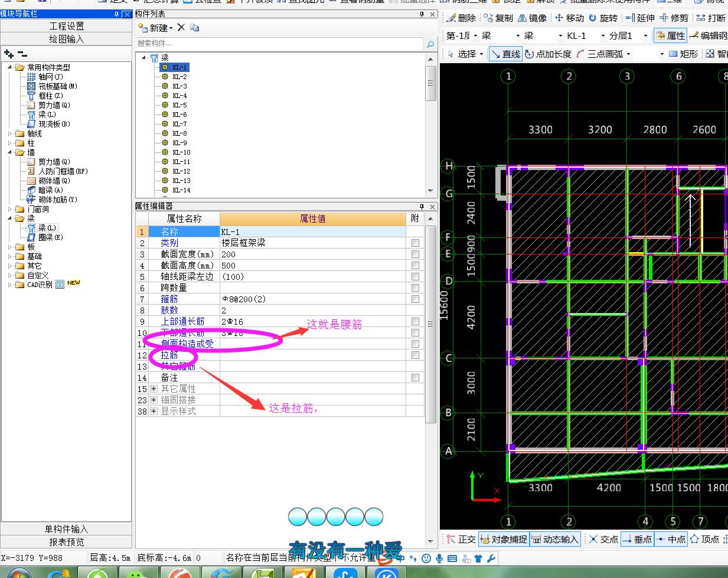This screenshot has width=728, height=578.
Task: Expand 其它属性 row in property editor
Action: (x=154, y=388)
